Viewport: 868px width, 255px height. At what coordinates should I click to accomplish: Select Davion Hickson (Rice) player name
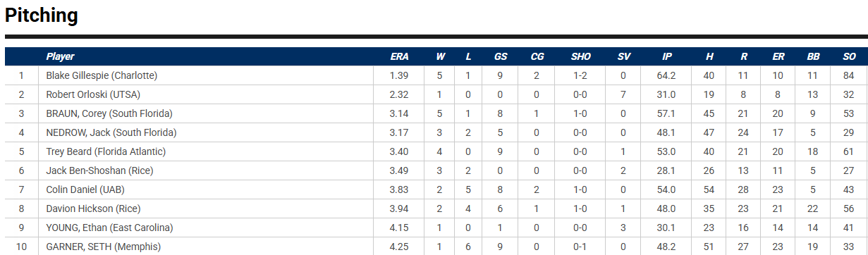[x=93, y=209]
